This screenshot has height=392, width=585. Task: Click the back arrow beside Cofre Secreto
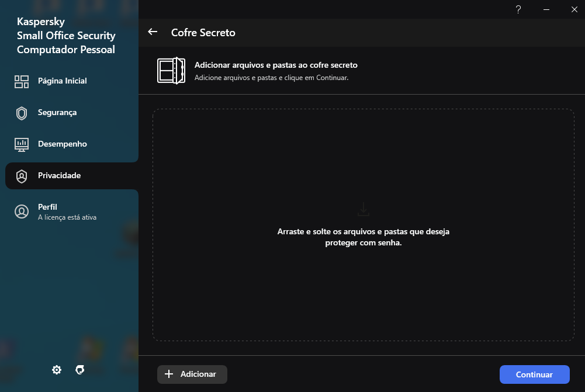pyautogui.click(x=153, y=32)
